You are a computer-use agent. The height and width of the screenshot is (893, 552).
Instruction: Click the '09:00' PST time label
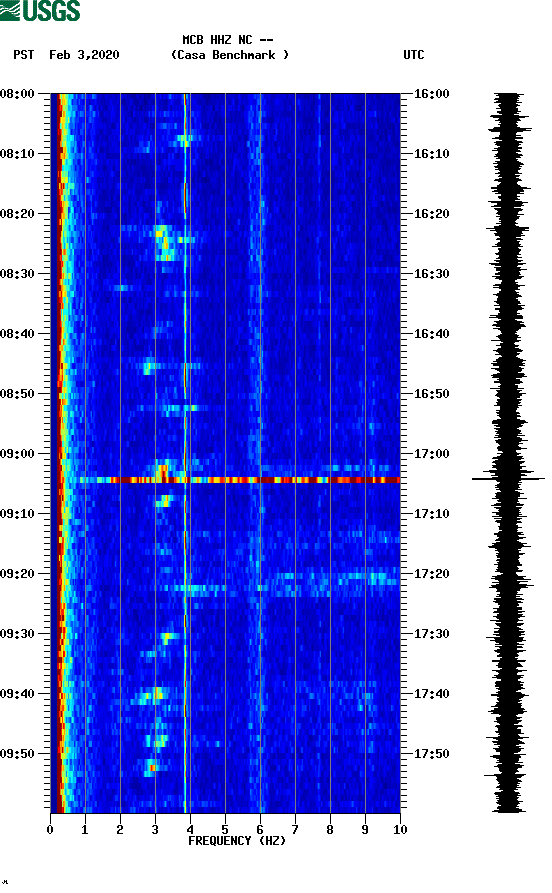18,454
